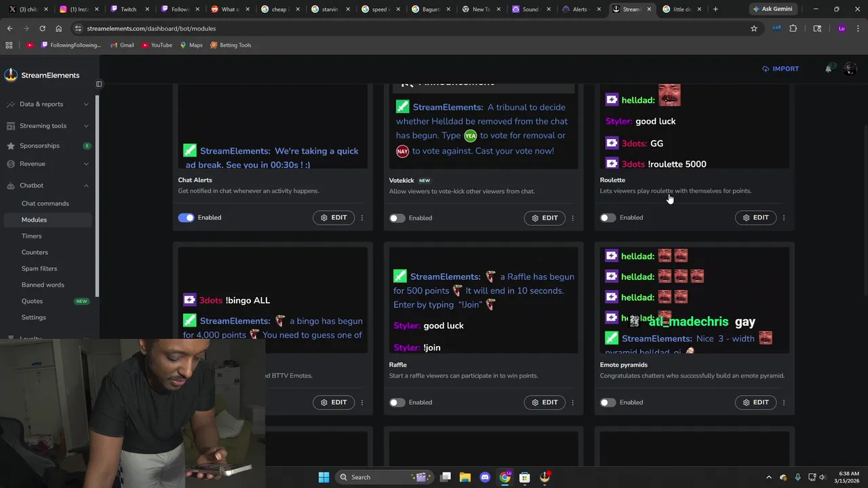Edit the Emote pyramids module
The image size is (868, 488).
[x=755, y=403]
